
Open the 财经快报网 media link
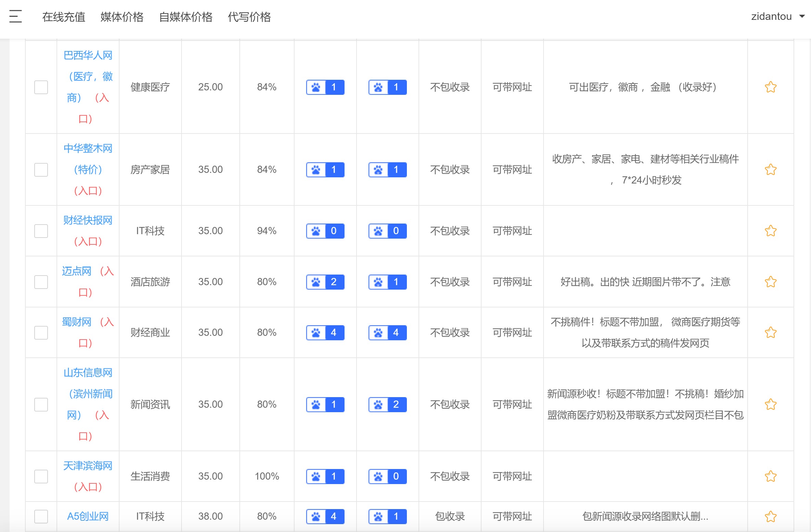[88, 220]
